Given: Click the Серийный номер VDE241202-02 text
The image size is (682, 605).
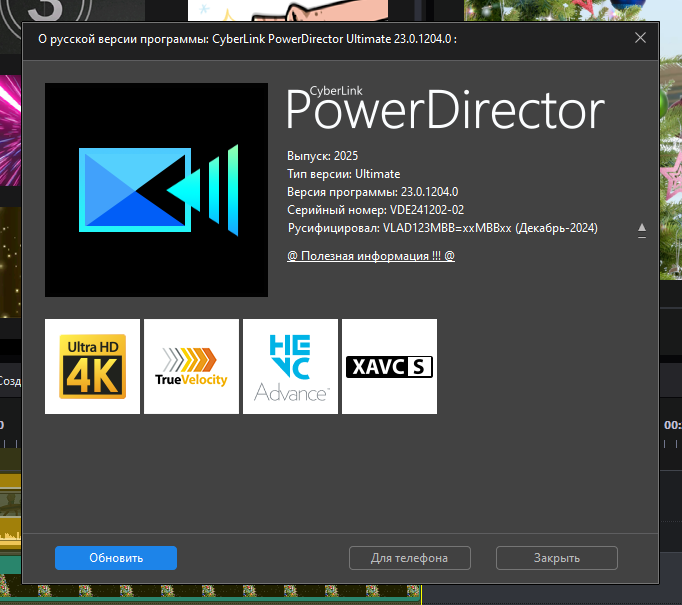Looking at the screenshot, I should tap(375, 210).
